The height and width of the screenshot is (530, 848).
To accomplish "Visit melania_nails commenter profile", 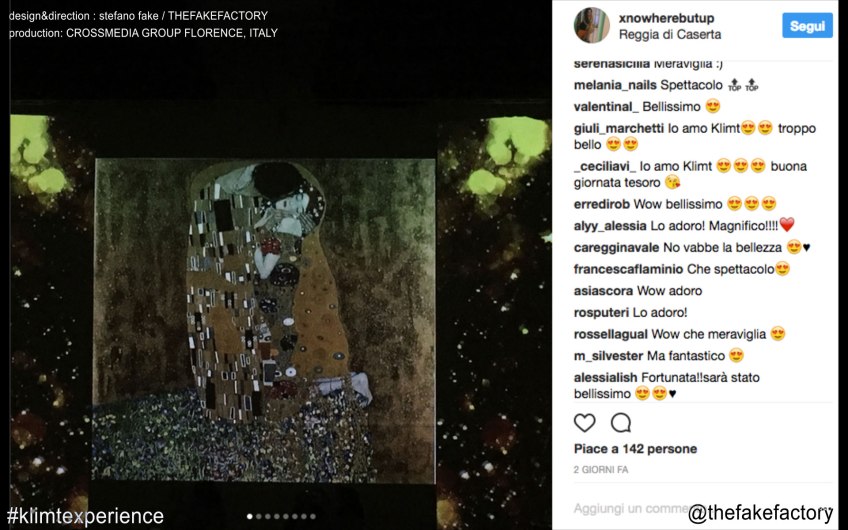I will pos(615,85).
